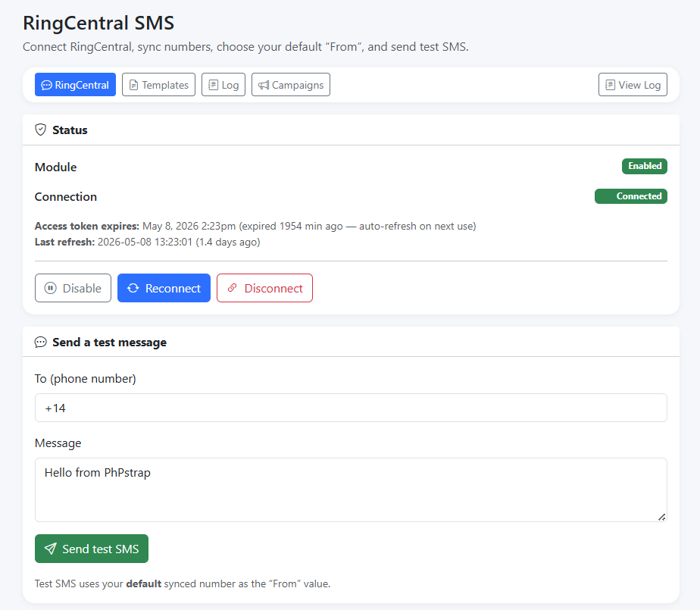
Task: Click into the Message textarea
Action: [351, 490]
